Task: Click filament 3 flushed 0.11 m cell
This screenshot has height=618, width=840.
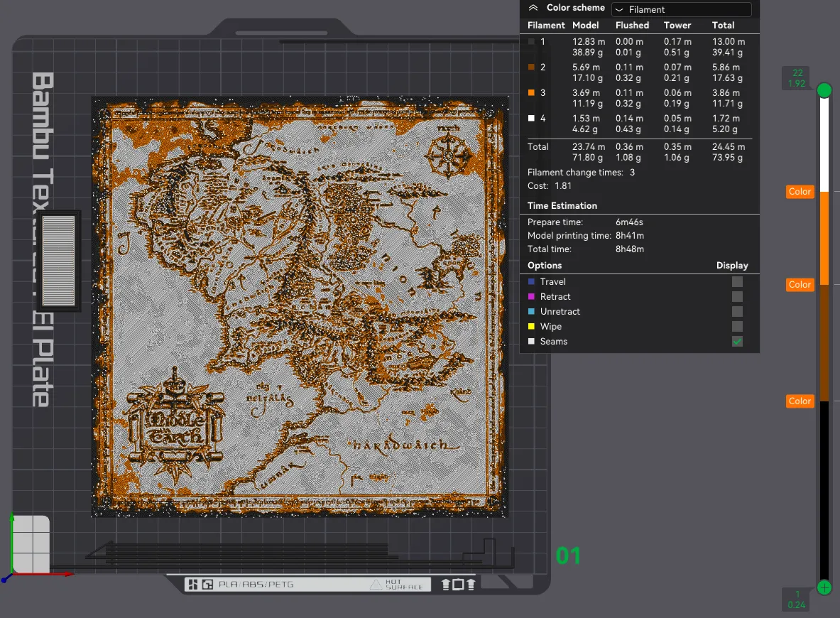Action: tap(629, 93)
